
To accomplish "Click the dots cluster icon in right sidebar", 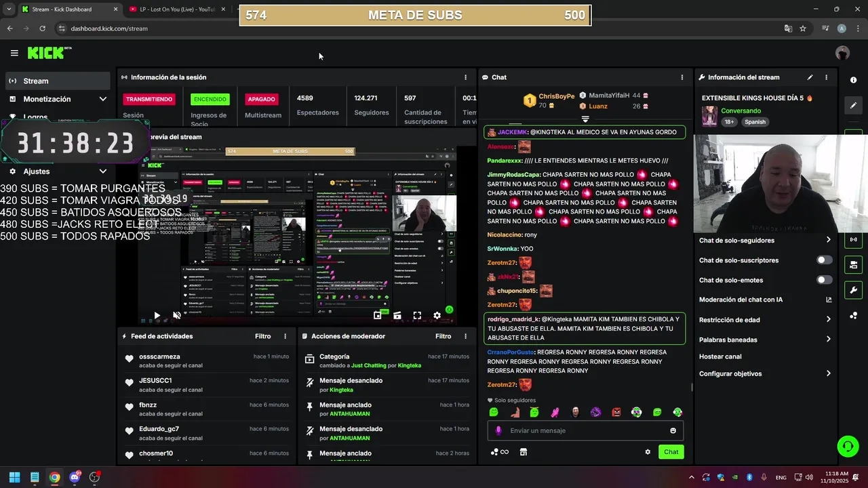I will click(853, 316).
